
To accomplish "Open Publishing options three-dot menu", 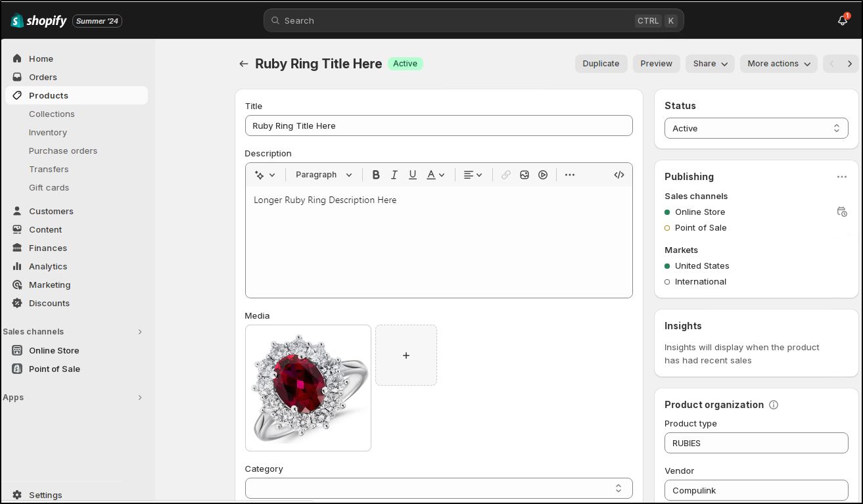I will point(842,177).
